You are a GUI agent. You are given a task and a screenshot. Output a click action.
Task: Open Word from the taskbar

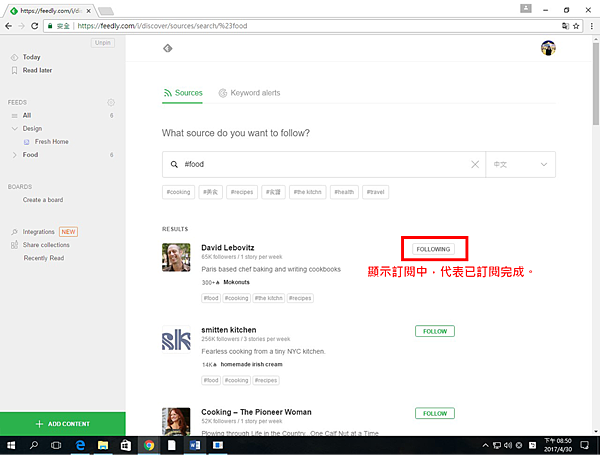[195, 445]
